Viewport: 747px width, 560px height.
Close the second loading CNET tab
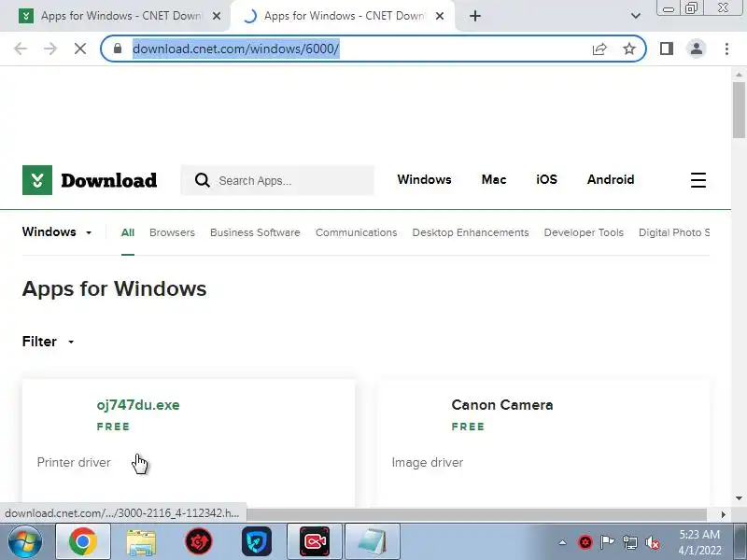(x=440, y=16)
